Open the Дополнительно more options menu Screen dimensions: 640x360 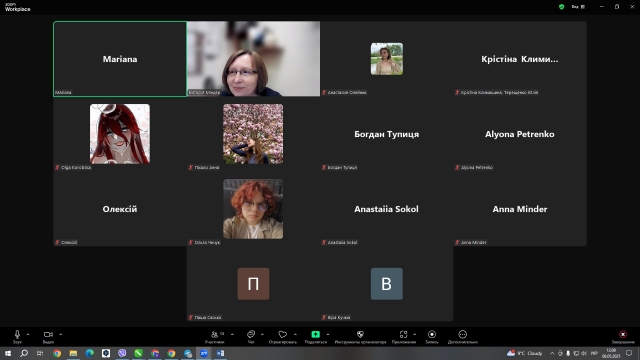pyautogui.click(x=462, y=337)
